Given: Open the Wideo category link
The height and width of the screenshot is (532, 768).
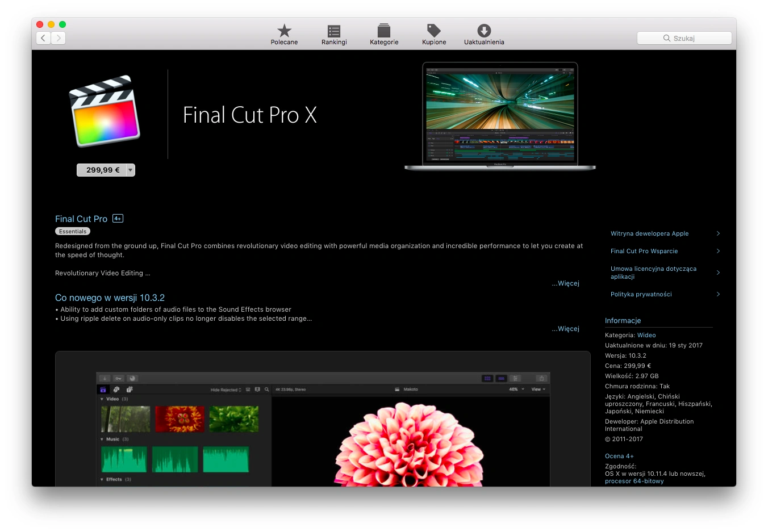Looking at the screenshot, I should tap(646, 335).
